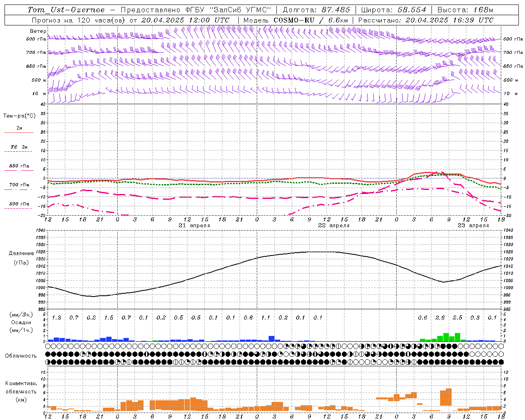The image size is (525, 420).
Task: Click the temperature panel label Тем-ра(°C)
Action: pos(19,116)
